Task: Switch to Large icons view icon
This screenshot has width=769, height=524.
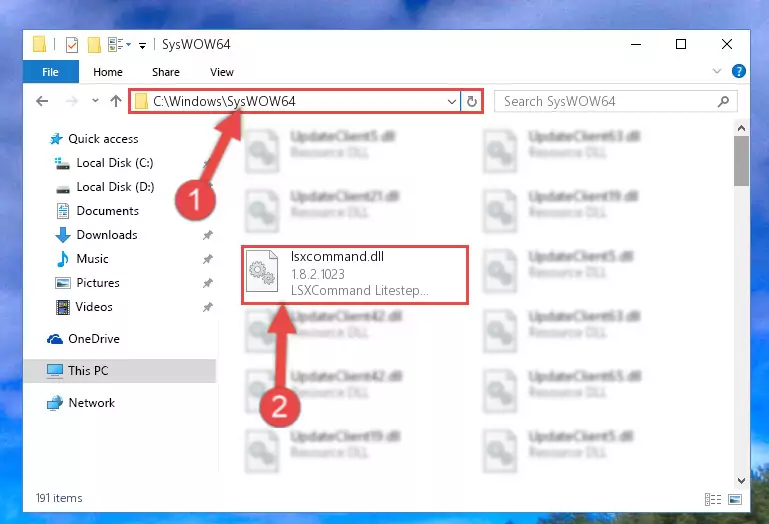Action: pyautogui.click(x=735, y=499)
